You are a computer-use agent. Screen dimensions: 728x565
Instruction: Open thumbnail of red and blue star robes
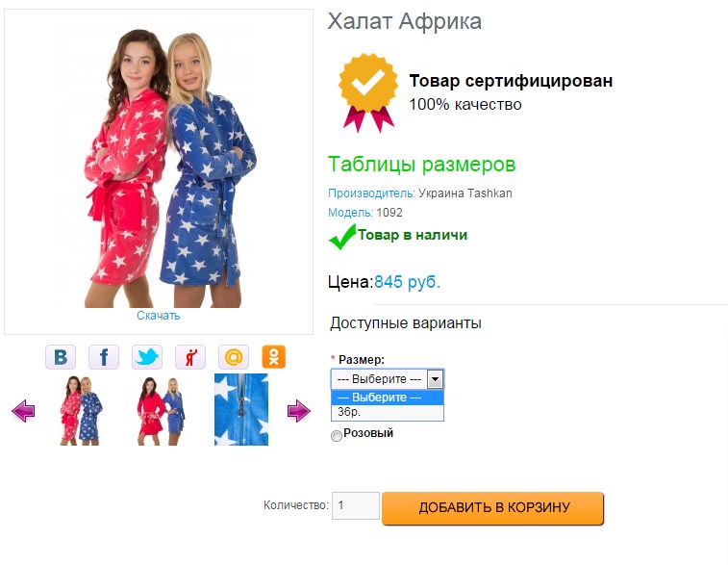pyautogui.click(x=81, y=410)
